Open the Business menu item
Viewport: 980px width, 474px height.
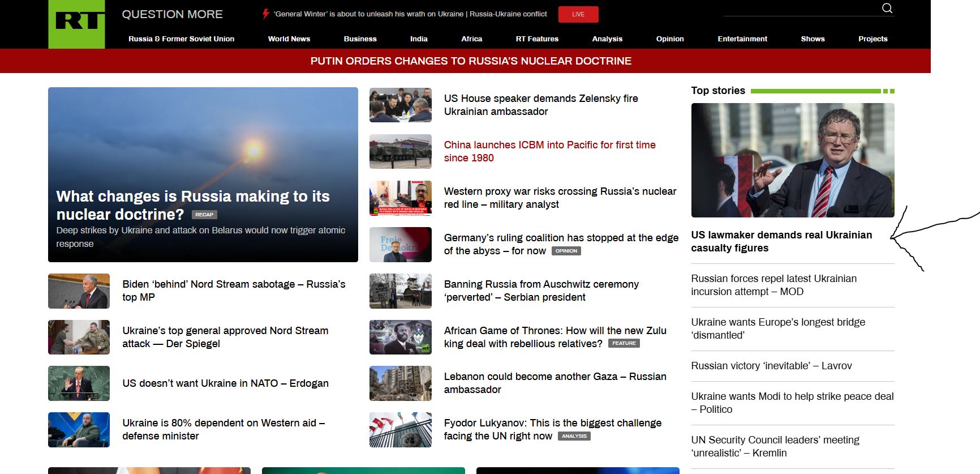(360, 39)
